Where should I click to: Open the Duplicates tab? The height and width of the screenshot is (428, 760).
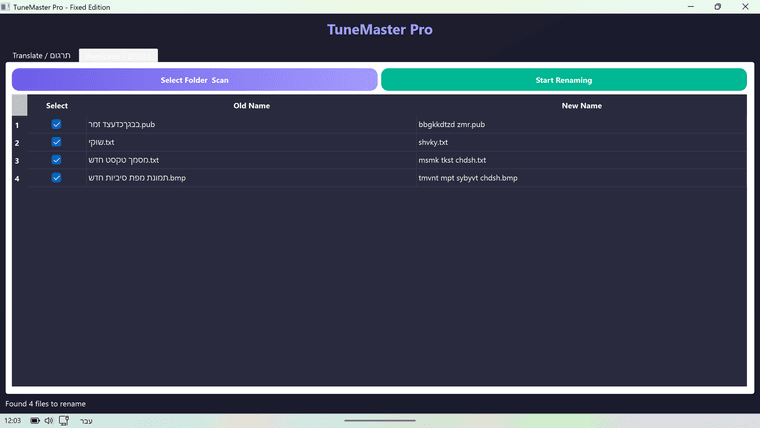118,56
